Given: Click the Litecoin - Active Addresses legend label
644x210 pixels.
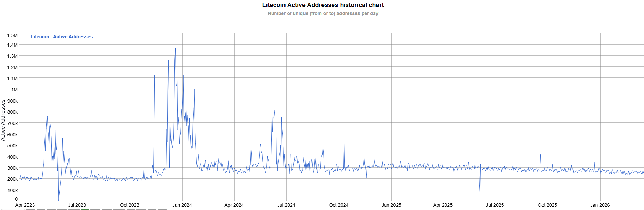Looking at the screenshot, I should pyautogui.click(x=61, y=37).
